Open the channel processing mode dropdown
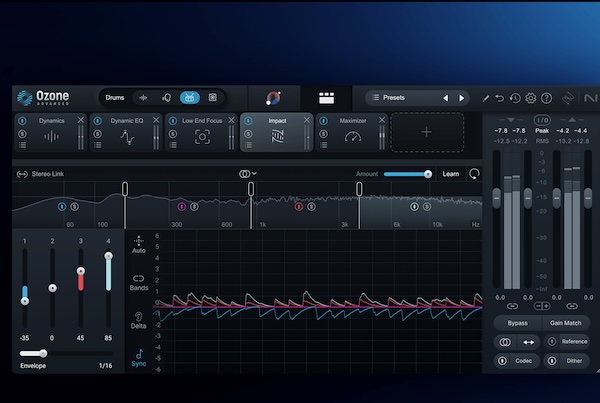 click(248, 174)
